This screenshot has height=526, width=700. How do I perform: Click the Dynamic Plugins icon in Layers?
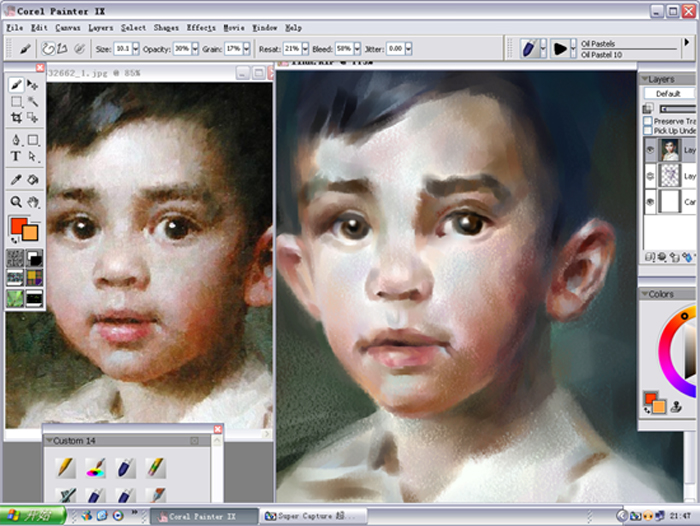pyautogui.click(x=662, y=257)
